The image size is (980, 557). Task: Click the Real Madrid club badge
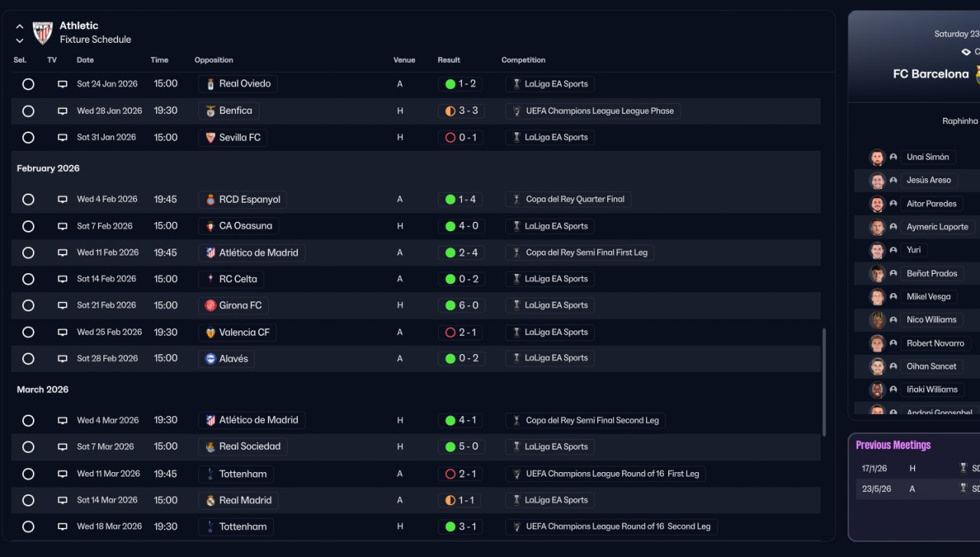pyautogui.click(x=211, y=500)
